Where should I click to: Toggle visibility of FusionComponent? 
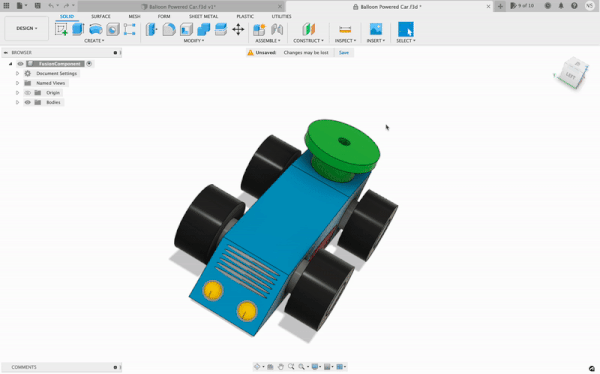coord(20,64)
